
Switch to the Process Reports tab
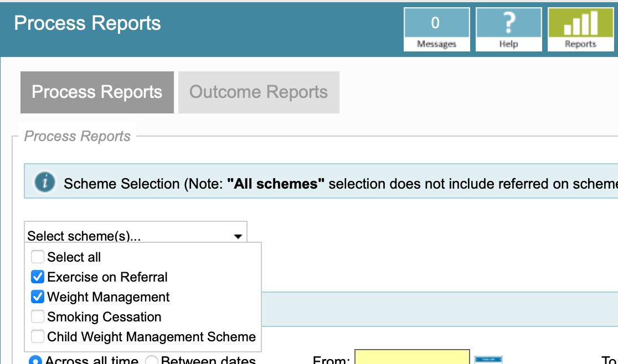(x=97, y=92)
